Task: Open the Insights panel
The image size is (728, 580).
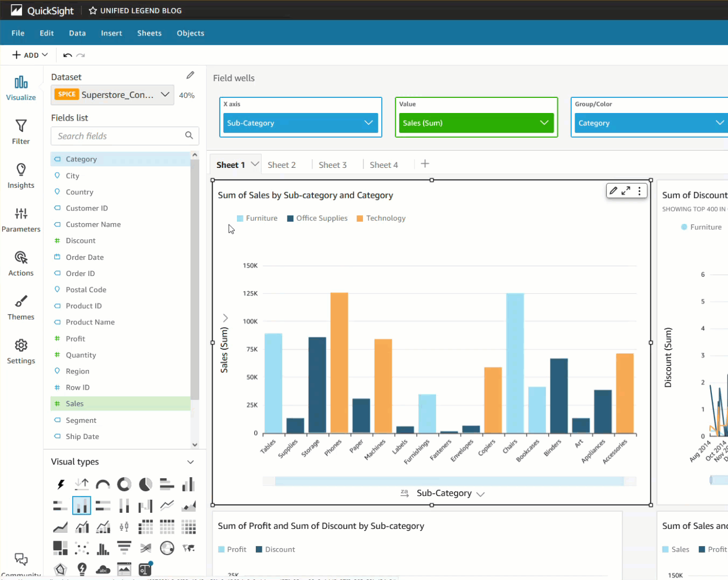Action: tap(21, 176)
